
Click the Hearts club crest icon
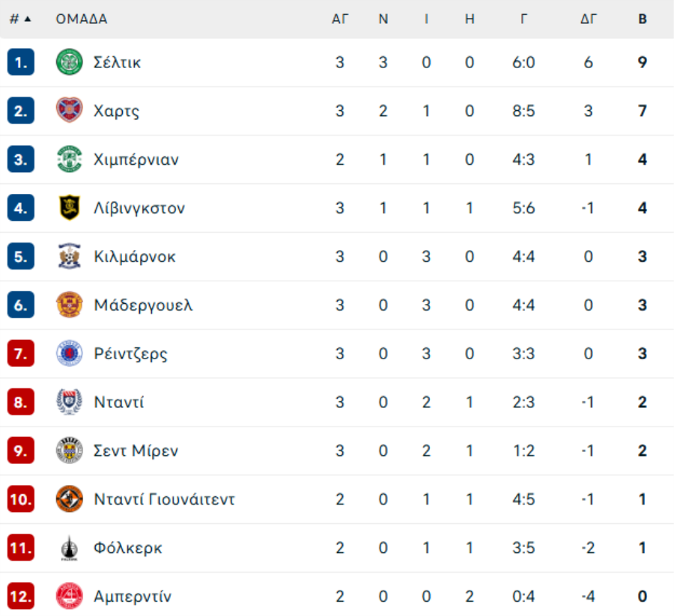coord(69,110)
